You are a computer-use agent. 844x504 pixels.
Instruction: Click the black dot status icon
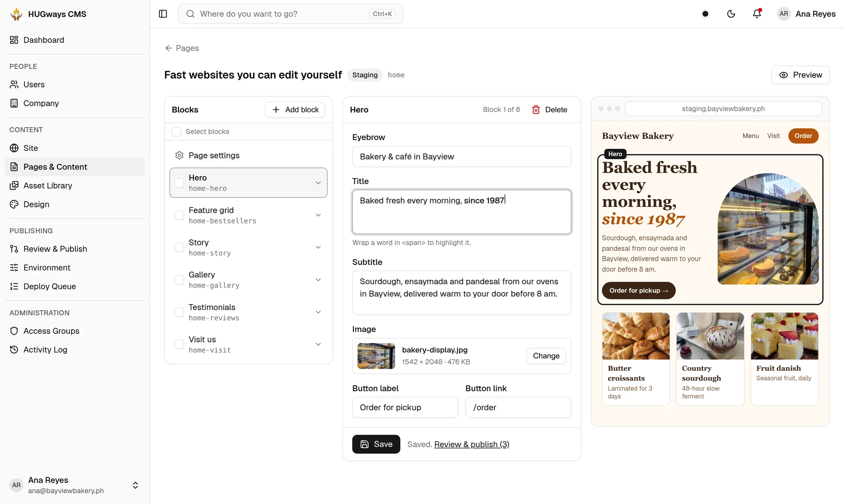click(x=705, y=14)
